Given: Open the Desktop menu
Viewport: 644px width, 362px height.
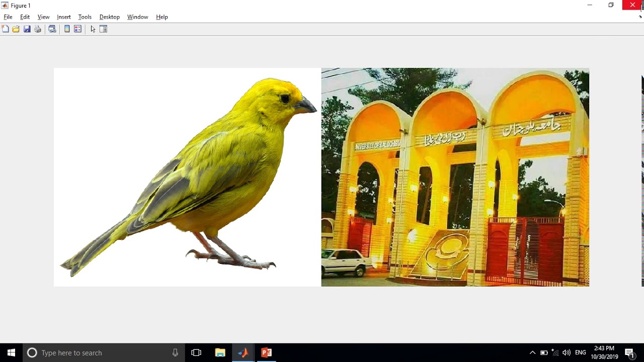Looking at the screenshot, I should pos(110,17).
